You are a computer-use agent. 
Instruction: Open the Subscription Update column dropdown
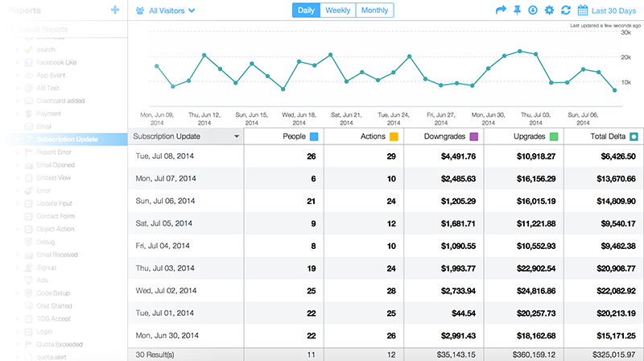[237, 137]
